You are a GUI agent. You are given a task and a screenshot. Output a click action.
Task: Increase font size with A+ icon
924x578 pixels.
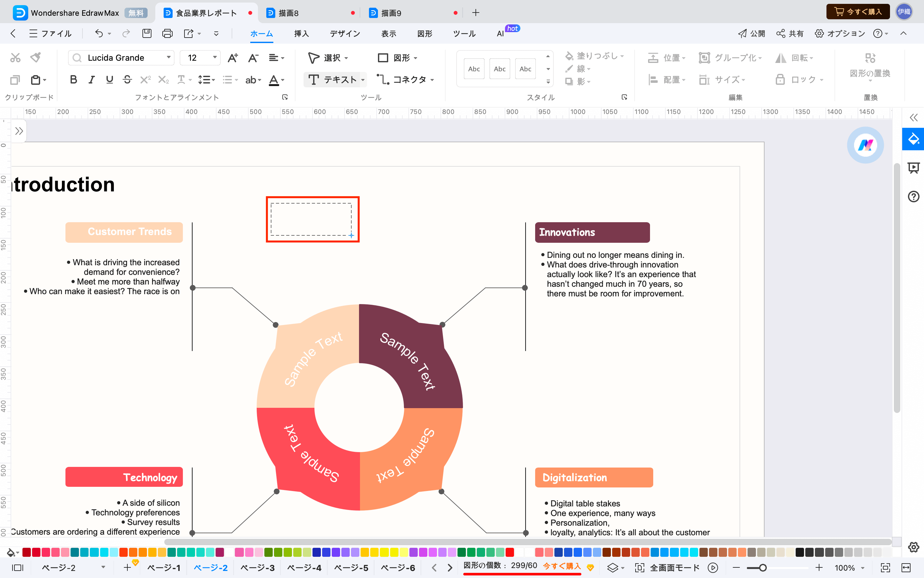233,58
